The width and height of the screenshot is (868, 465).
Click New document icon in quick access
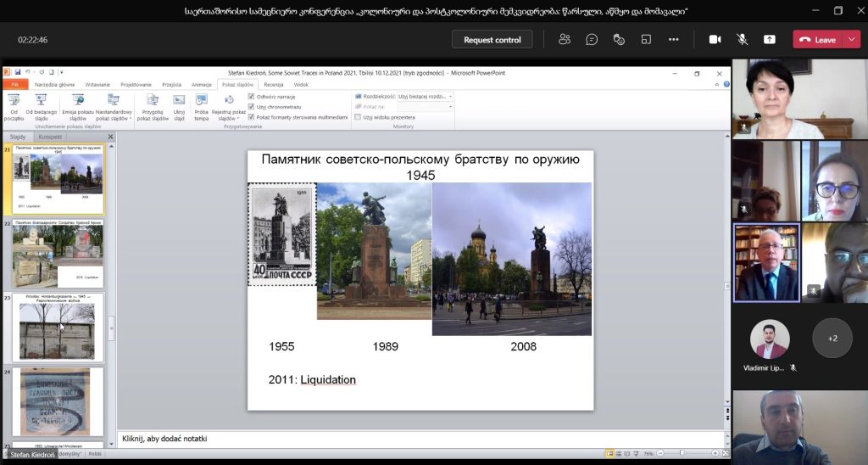(x=52, y=72)
